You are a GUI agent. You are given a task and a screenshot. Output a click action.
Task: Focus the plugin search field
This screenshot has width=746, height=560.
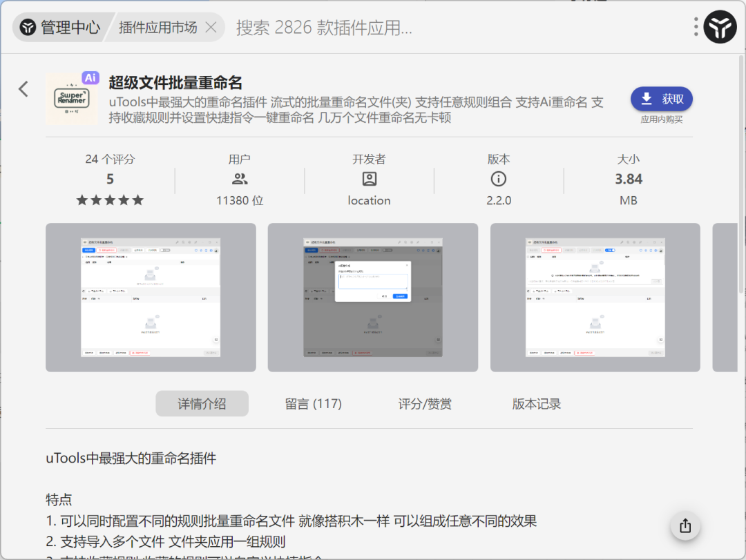pos(457,28)
